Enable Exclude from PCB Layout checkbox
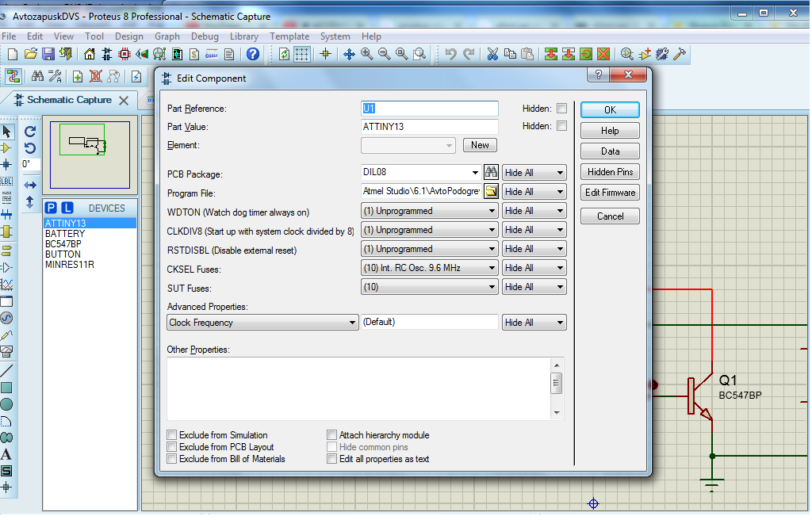The width and height of the screenshot is (812, 520). coord(172,446)
